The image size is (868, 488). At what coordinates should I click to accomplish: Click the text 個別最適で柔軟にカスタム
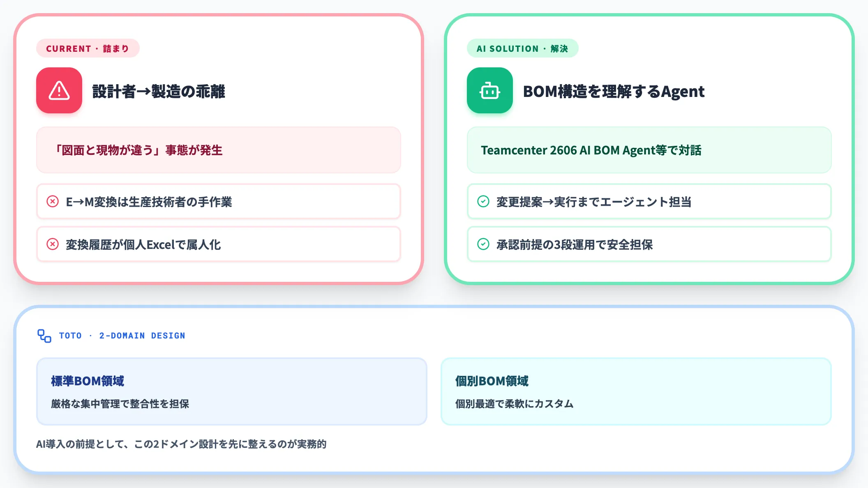pyautogui.click(x=515, y=404)
